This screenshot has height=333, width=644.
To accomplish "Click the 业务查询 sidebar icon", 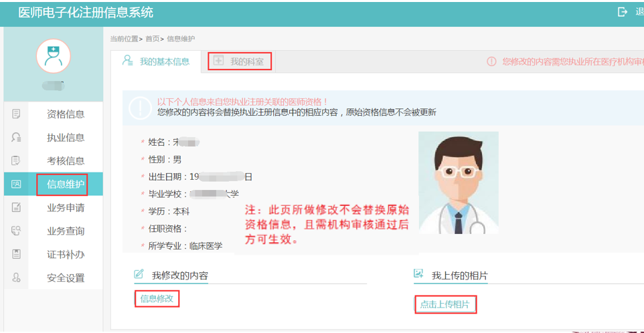I will click(x=17, y=231).
